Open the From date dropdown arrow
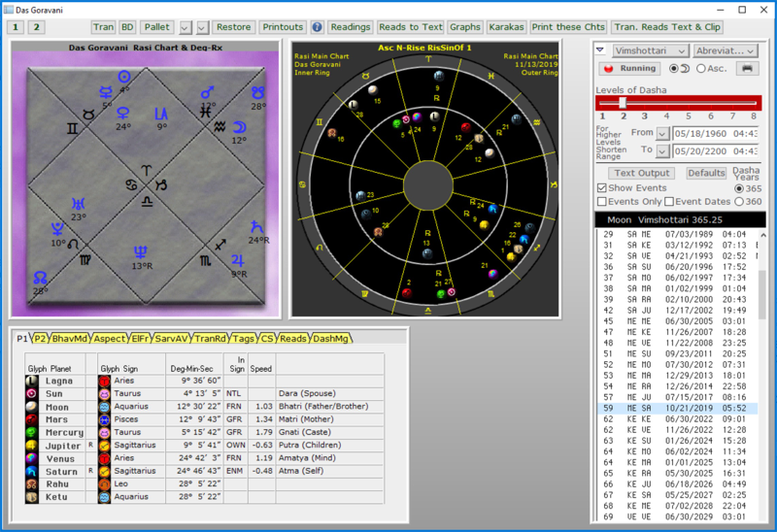Image resolution: width=777 pixels, height=532 pixels. (663, 133)
